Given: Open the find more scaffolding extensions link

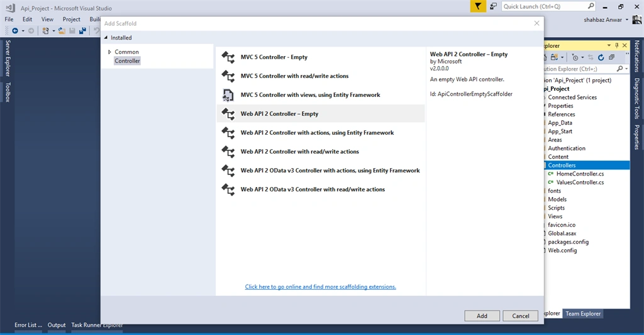Looking at the screenshot, I should pyautogui.click(x=320, y=287).
